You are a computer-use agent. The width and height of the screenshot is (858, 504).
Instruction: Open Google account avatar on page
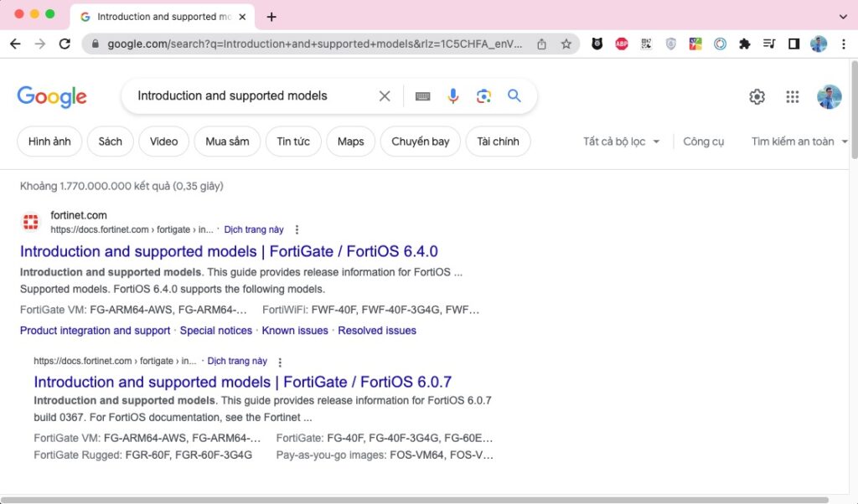[x=830, y=97]
